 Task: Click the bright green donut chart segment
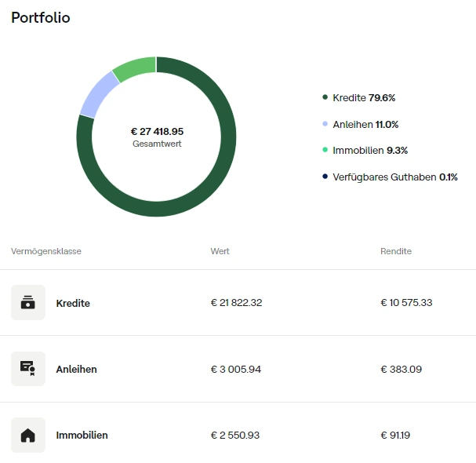tap(135, 67)
